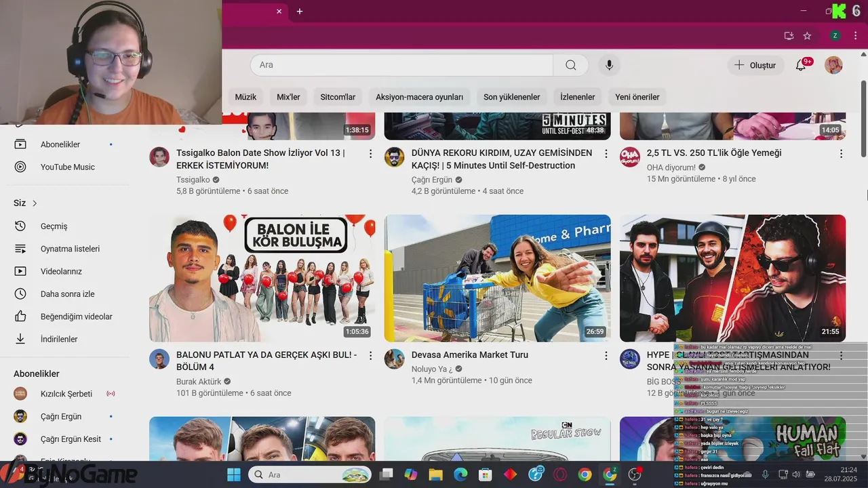The image size is (868, 488).
Task: Open Beğendiğim videolar thumbs-up icon
Action: (x=20, y=317)
